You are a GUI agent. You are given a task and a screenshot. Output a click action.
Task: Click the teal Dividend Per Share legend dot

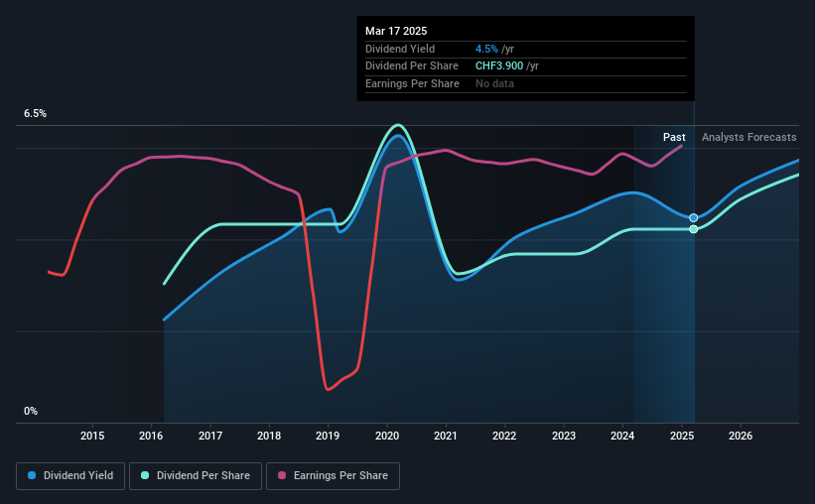pos(145,475)
